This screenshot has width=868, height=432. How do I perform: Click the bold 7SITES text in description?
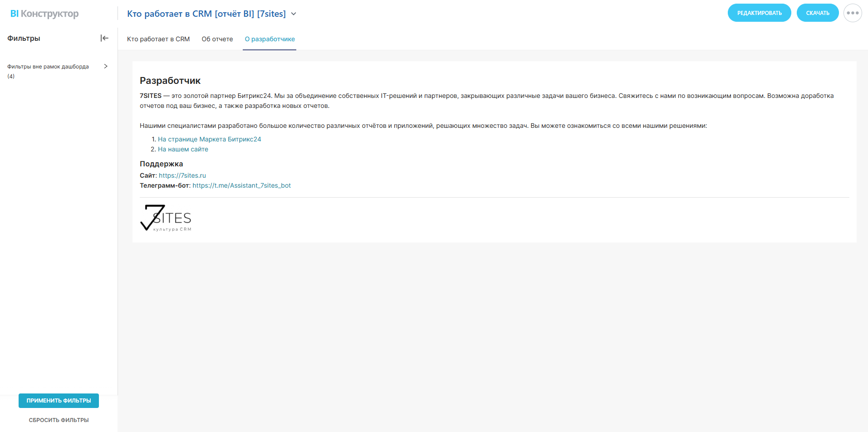(151, 96)
